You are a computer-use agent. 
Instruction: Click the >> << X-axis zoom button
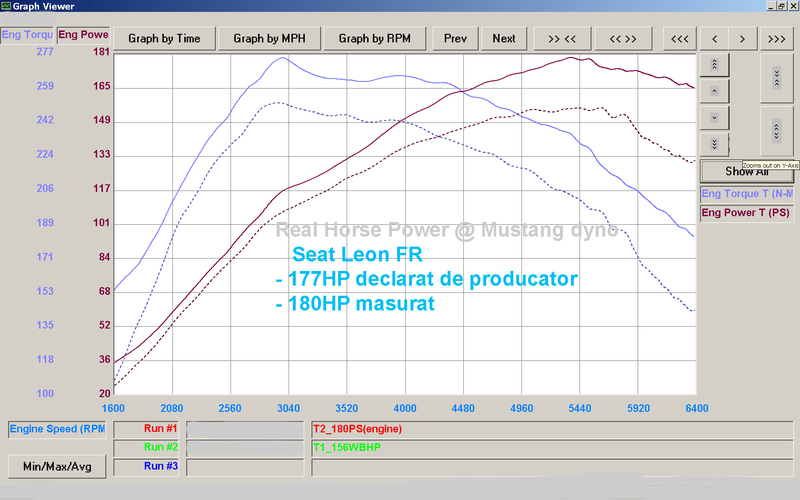[562, 39]
